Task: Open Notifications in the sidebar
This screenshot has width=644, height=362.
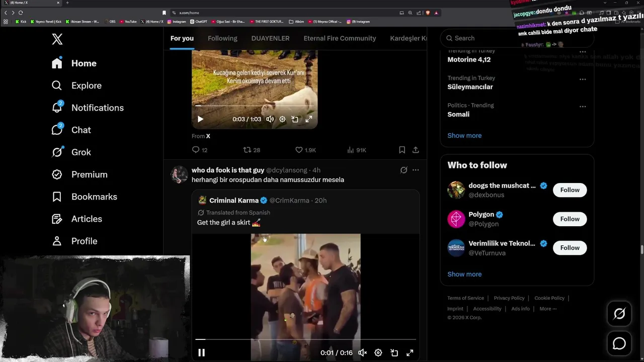Action: 88,108
